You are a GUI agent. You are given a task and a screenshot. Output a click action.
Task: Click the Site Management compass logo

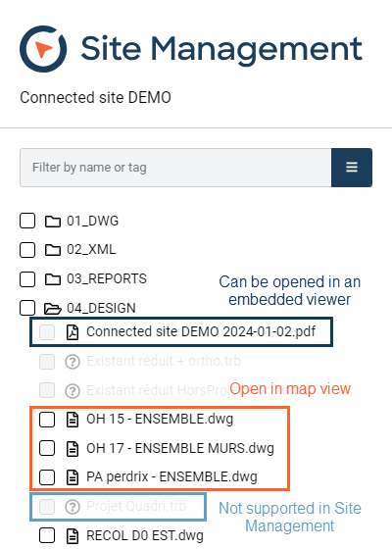coord(43,49)
